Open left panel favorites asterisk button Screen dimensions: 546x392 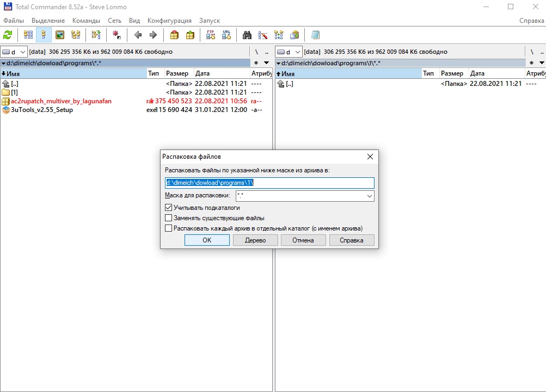[256, 63]
